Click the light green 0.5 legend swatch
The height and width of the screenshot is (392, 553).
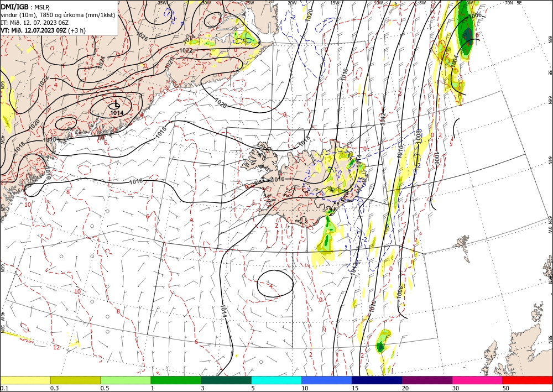coord(126,380)
